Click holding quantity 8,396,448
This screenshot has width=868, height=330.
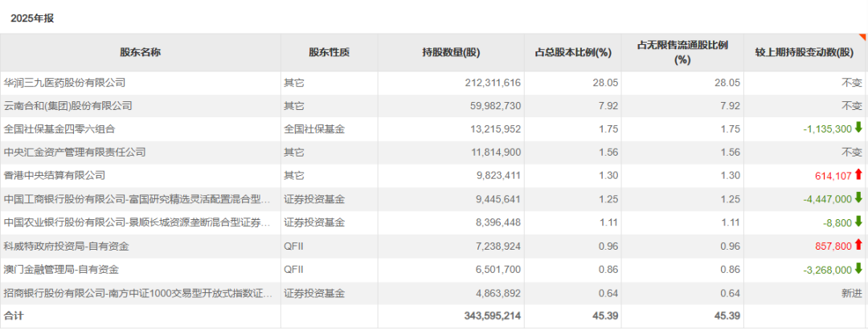click(x=499, y=222)
